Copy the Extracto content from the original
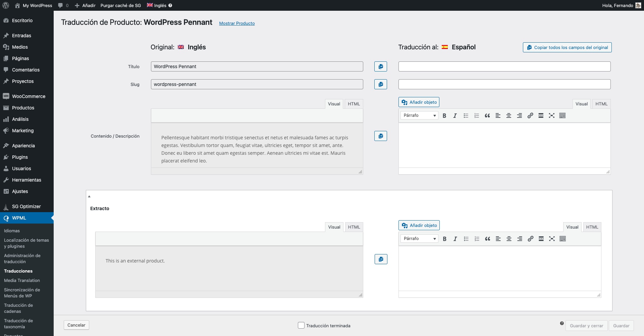Image resolution: width=644 pixels, height=336 pixels. (x=381, y=259)
